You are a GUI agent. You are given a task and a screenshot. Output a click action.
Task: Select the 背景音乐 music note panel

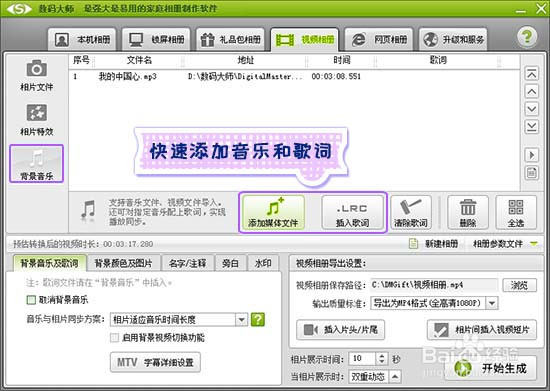pyautogui.click(x=36, y=163)
